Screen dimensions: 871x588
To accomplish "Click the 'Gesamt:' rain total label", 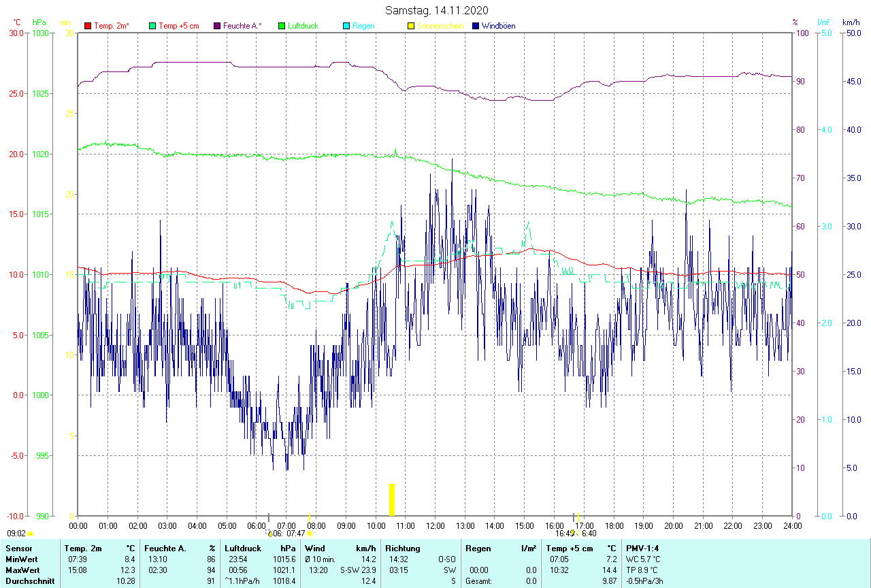I will (x=478, y=581).
